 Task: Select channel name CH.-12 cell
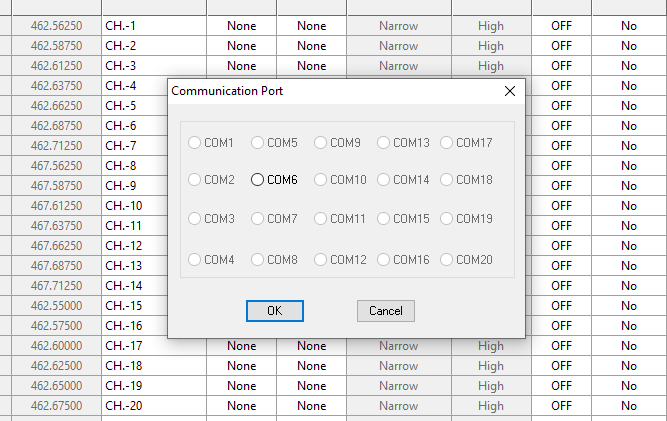pyautogui.click(x=135, y=246)
